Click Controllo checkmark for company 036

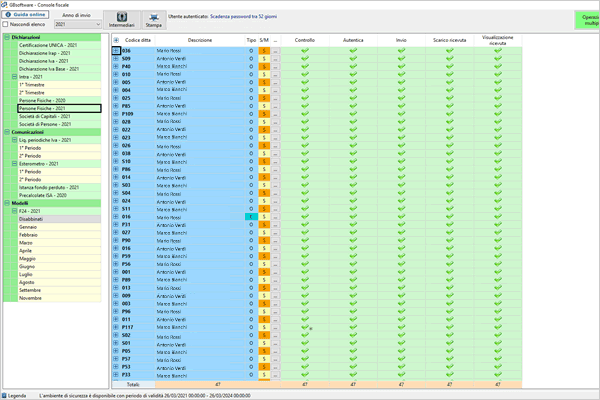pos(305,50)
